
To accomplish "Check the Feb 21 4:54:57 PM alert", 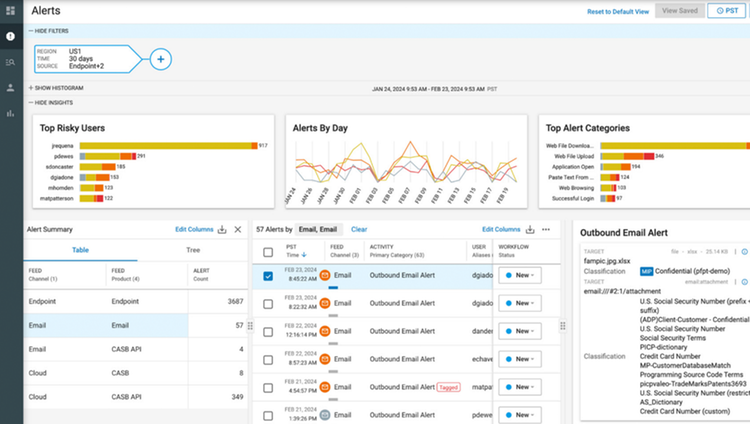I will pos(268,388).
